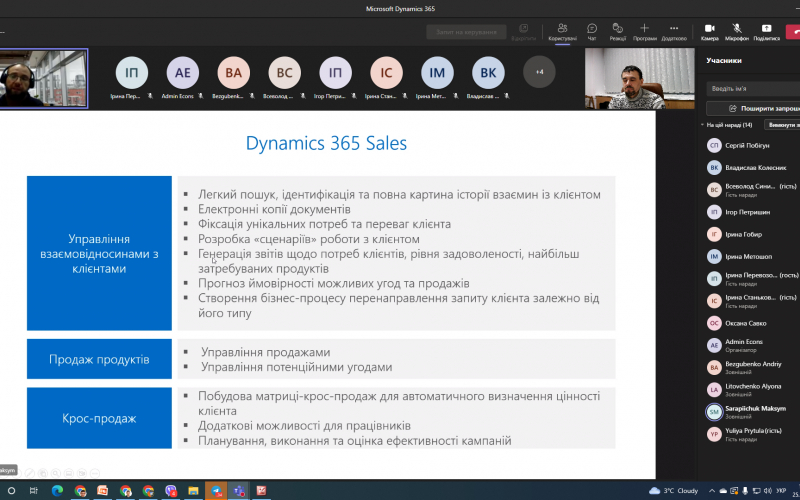
Task: Open Task View on the taskbar
Action: click(x=34, y=491)
